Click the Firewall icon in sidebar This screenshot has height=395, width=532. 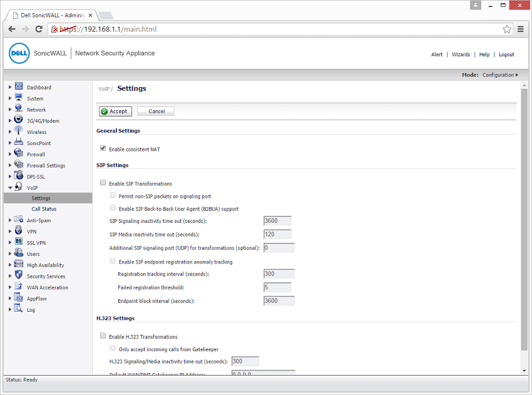point(19,153)
